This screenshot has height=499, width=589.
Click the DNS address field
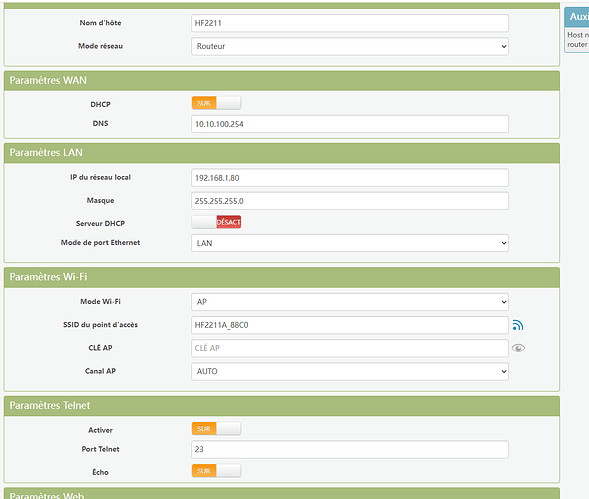pyautogui.click(x=350, y=124)
